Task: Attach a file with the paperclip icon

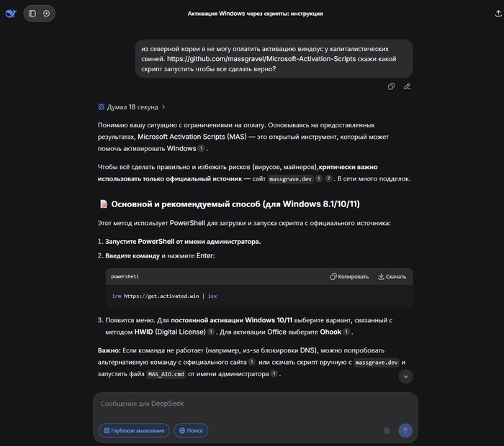Action: [387, 430]
